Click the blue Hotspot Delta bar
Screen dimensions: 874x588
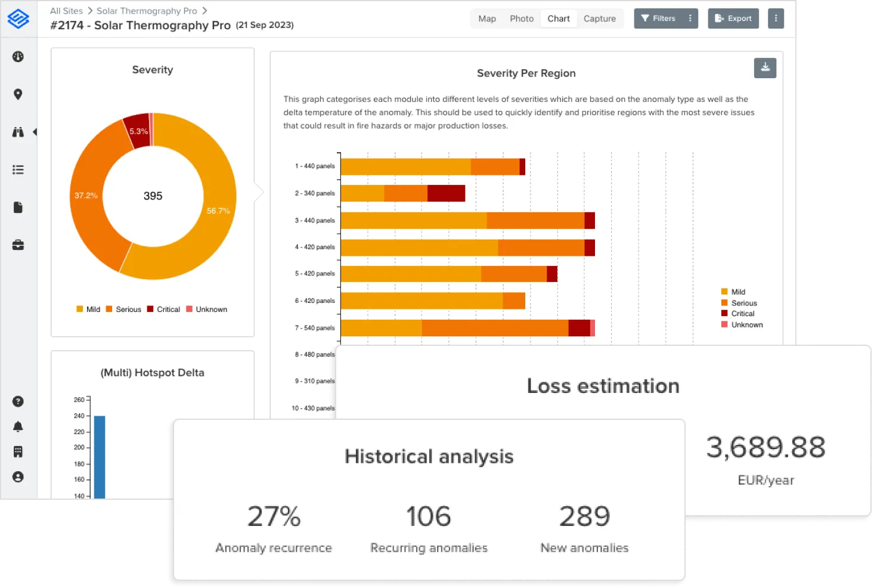coord(100,457)
